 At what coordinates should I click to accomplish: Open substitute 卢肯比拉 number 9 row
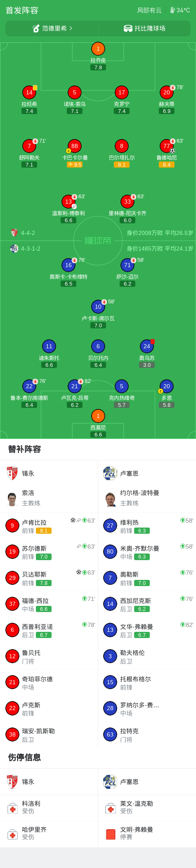49,526
